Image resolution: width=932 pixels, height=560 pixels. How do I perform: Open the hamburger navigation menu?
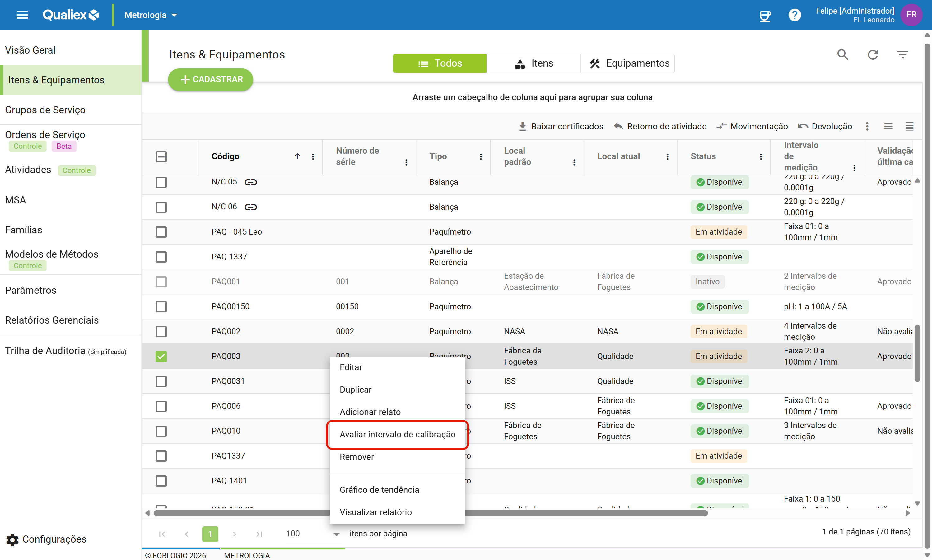coord(22,15)
